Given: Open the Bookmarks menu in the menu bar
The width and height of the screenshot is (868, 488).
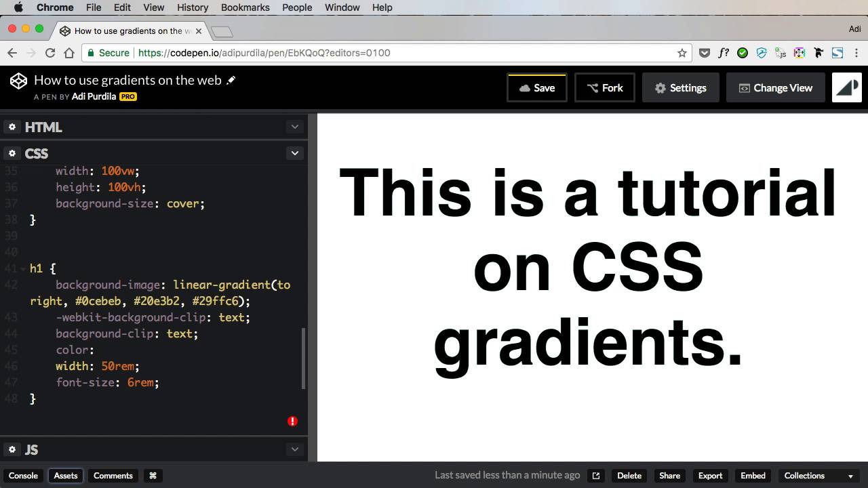Looking at the screenshot, I should tap(245, 7).
